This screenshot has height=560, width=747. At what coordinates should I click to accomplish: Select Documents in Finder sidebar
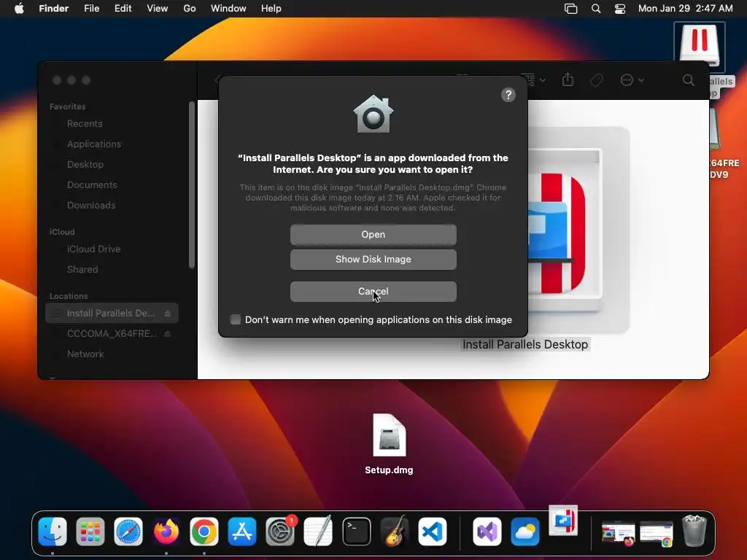[x=92, y=184]
